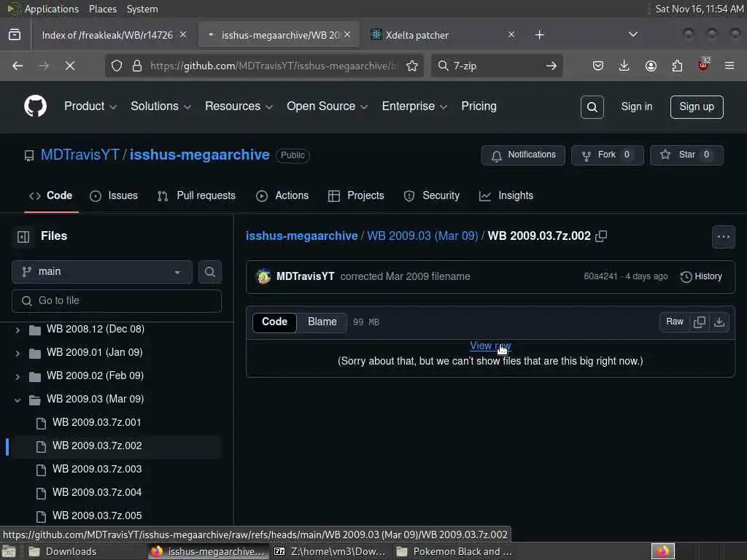Open the three-dots more options menu
The height and width of the screenshot is (560, 747).
pyautogui.click(x=723, y=237)
